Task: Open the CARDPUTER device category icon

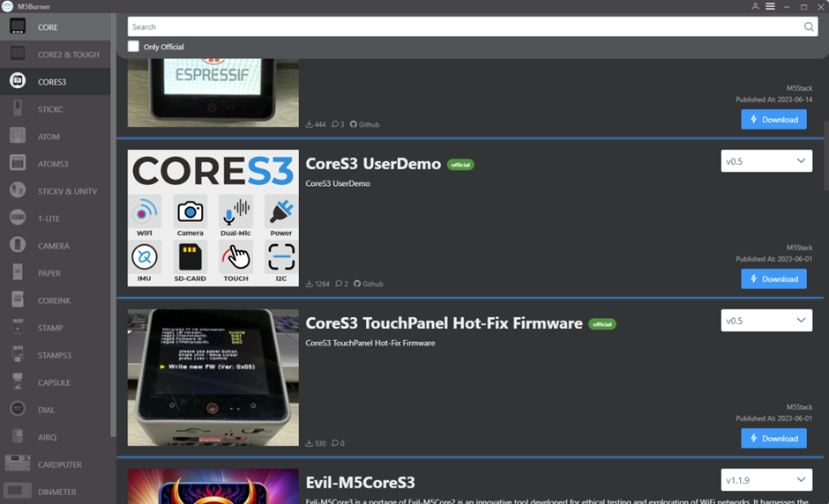Action: pos(18,464)
